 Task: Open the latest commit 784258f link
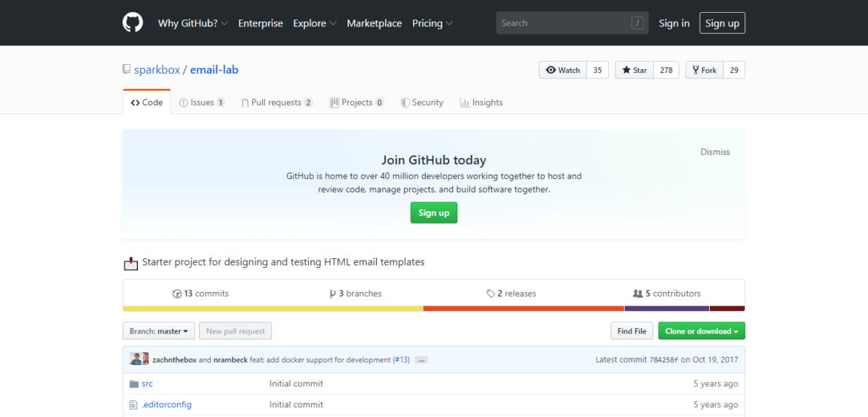point(664,360)
